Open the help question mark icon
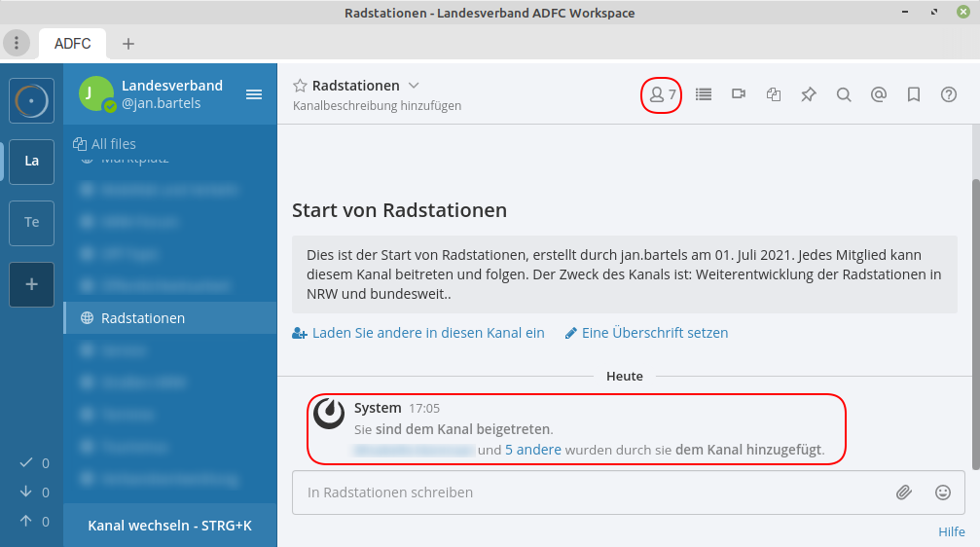The image size is (980, 547). 949,94
